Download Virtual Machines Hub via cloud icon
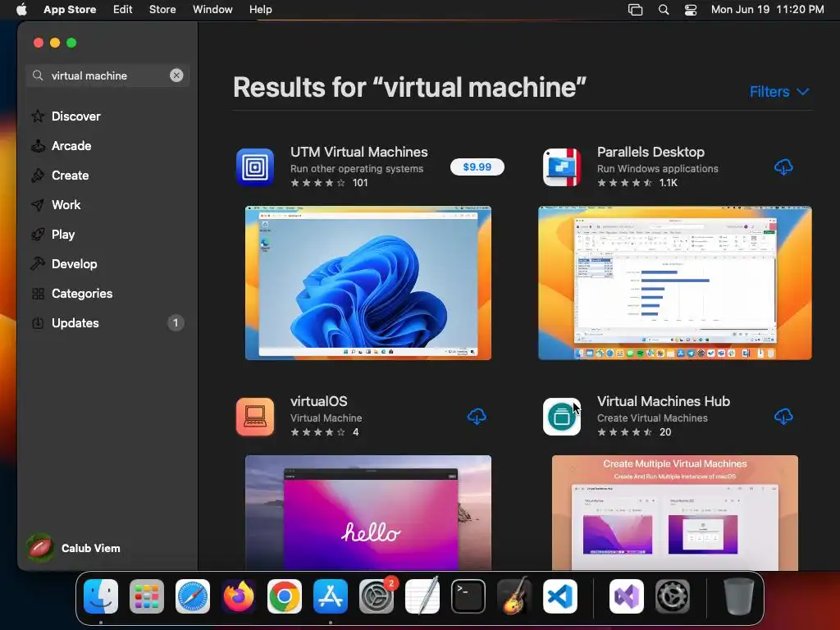Image resolution: width=840 pixels, height=630 pixels. coord(783,417)
